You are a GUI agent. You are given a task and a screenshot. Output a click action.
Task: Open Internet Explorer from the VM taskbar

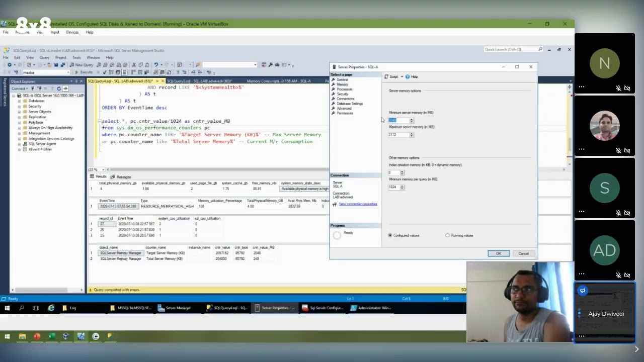[51, 308]
